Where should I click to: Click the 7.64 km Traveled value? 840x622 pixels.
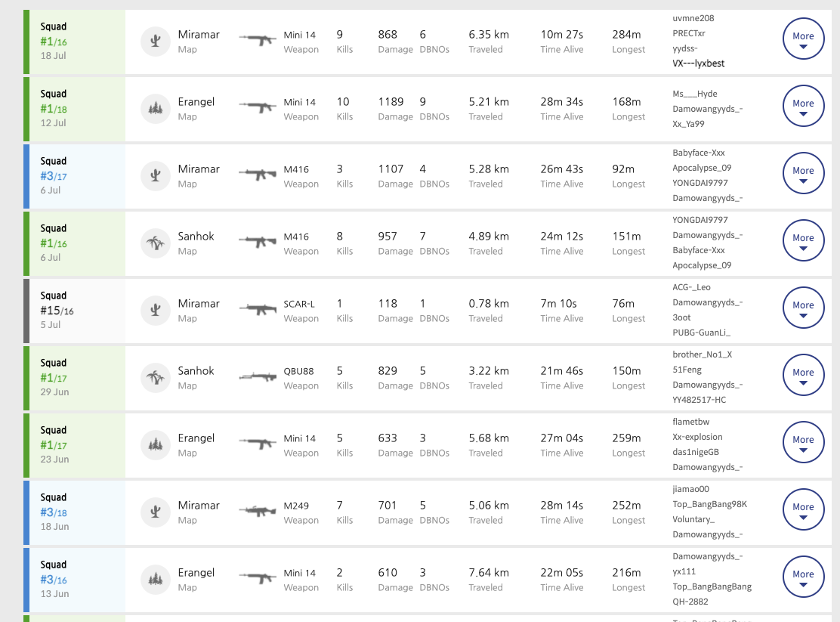point(489,573)
